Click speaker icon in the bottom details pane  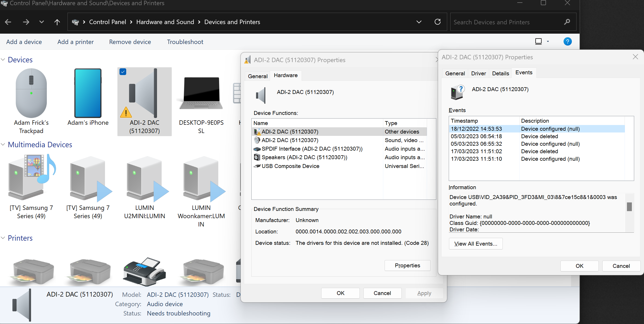pyautogui.click(x=22, y=305)
